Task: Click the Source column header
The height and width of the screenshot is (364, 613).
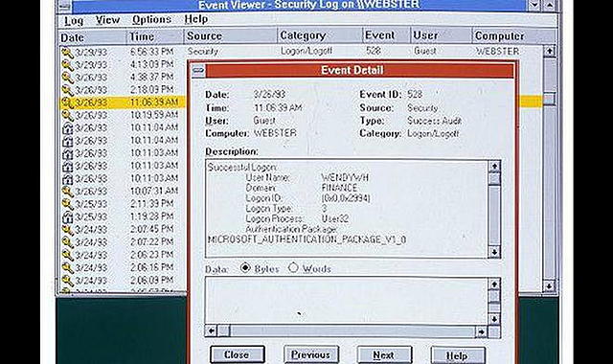Action: (x=230, y=36)
